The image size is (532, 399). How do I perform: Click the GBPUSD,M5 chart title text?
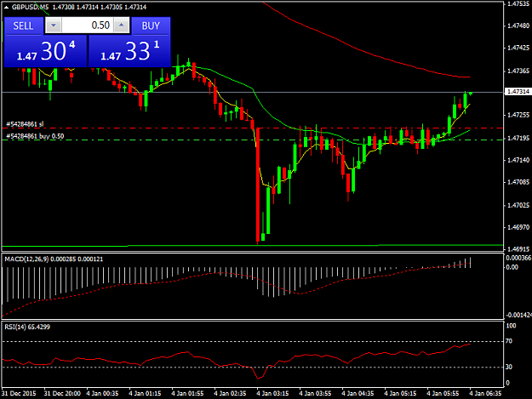pos(30,7)
